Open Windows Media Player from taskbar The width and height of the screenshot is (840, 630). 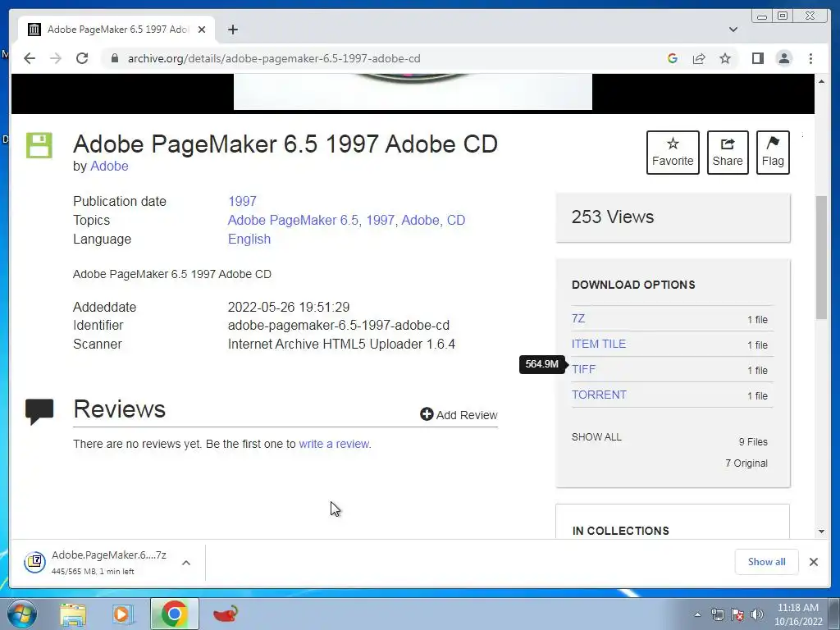click(x=123, y=614)
